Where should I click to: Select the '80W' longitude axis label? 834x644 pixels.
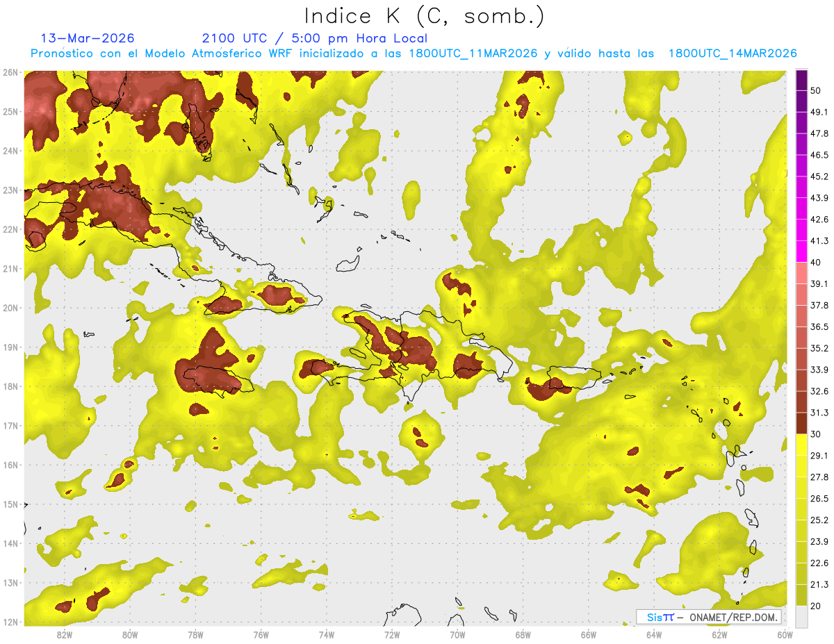click(x=129, y=634)
